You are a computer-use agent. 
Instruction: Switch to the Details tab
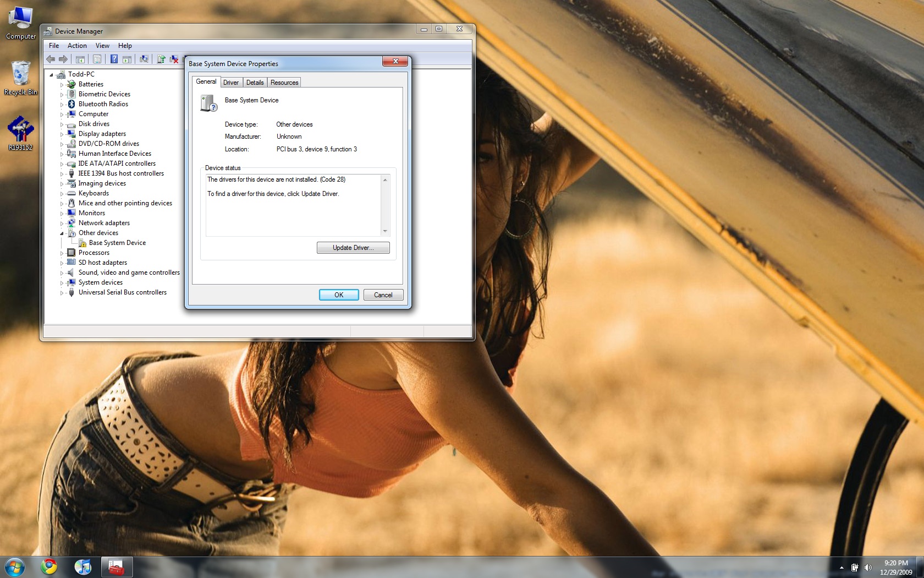point(255,83)
